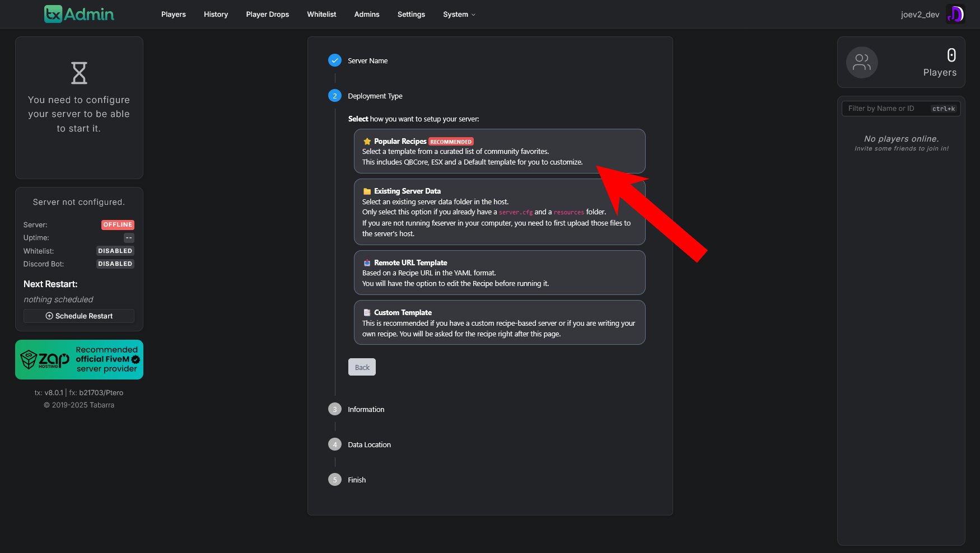Screen dimensions: 980x553
Task: Choose the Existing Server Data option
Action: tap(500, 212)
